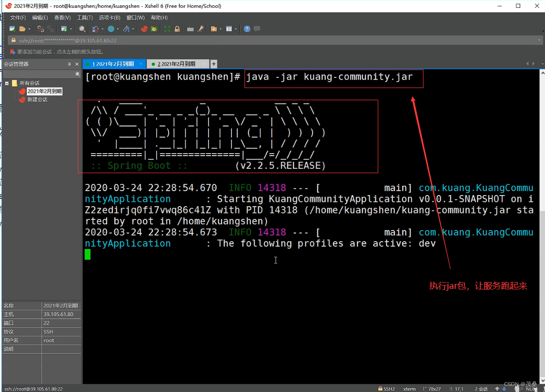Click the keyboard key-mapping icon
The image size is (545, 392).
click(190, 29)
